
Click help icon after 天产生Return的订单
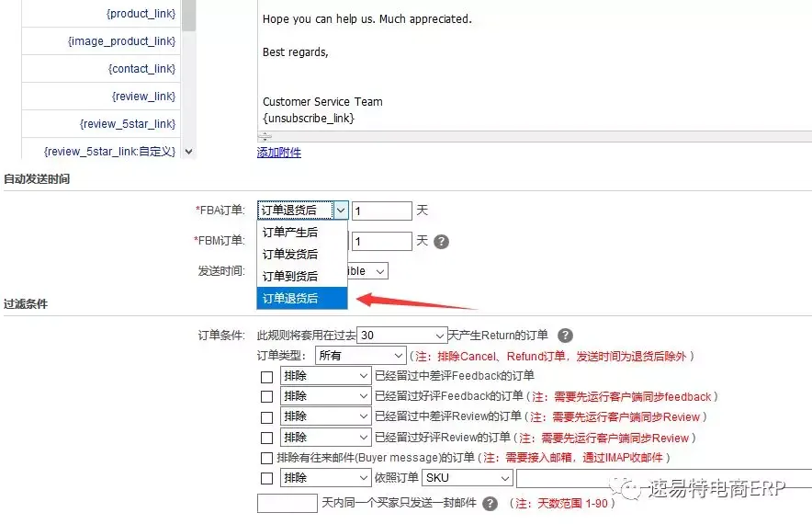tap(565, 336)
